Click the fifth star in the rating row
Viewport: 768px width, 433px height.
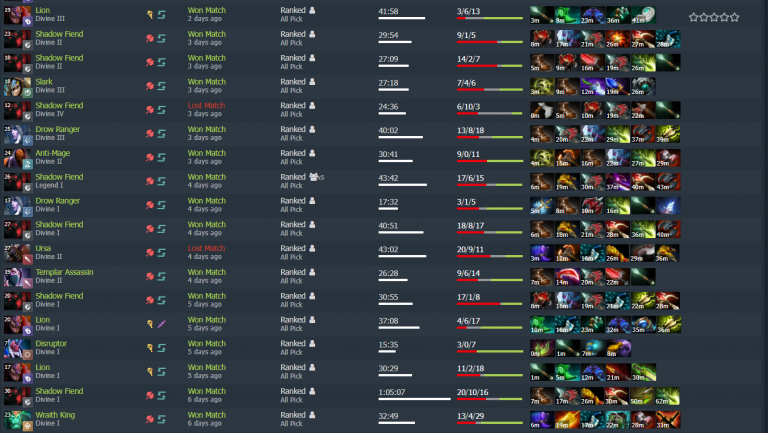point(735,17)
